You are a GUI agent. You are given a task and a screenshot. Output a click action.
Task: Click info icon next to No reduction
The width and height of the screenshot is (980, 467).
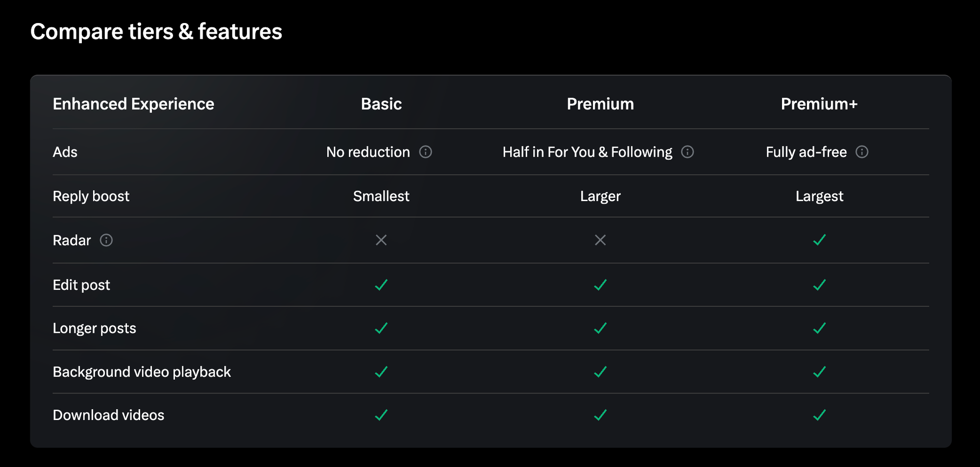pos(425,152)
